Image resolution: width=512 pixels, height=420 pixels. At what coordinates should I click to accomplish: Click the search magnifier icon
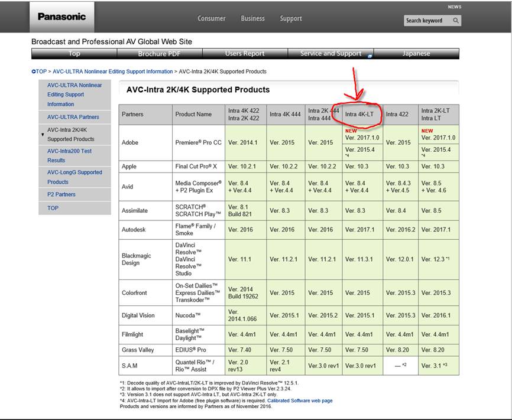point(456,21)
